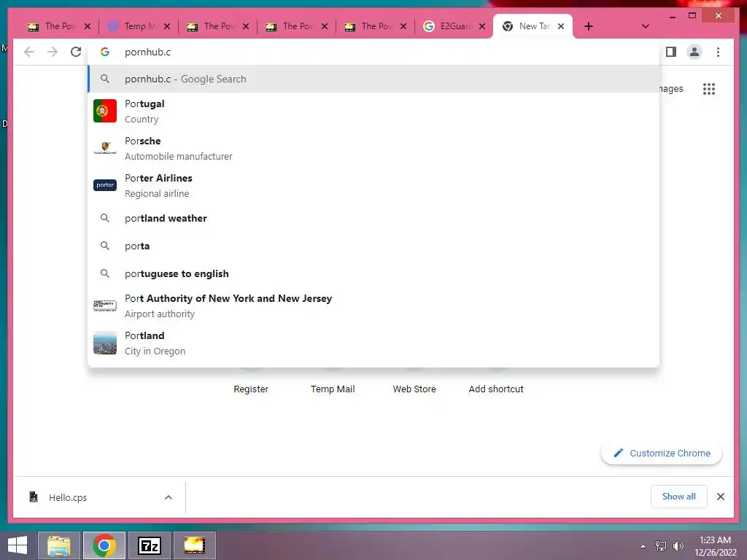Toggle the side panel icon
Viewport: 747px width, 560px height.
point(671,52)
